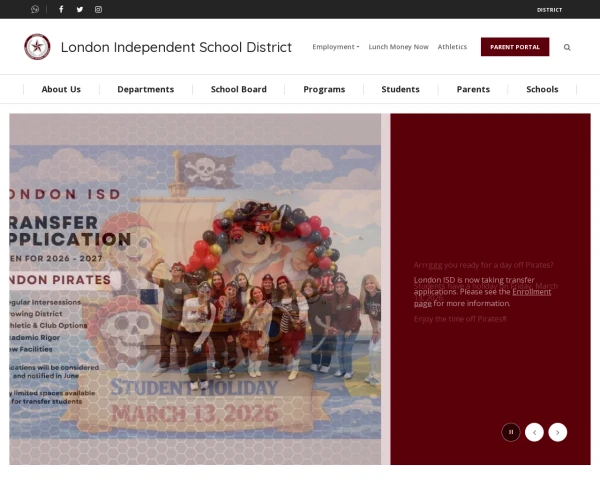Open the Instagram icon link
This screenshot has width=600, height=480.
98,9
